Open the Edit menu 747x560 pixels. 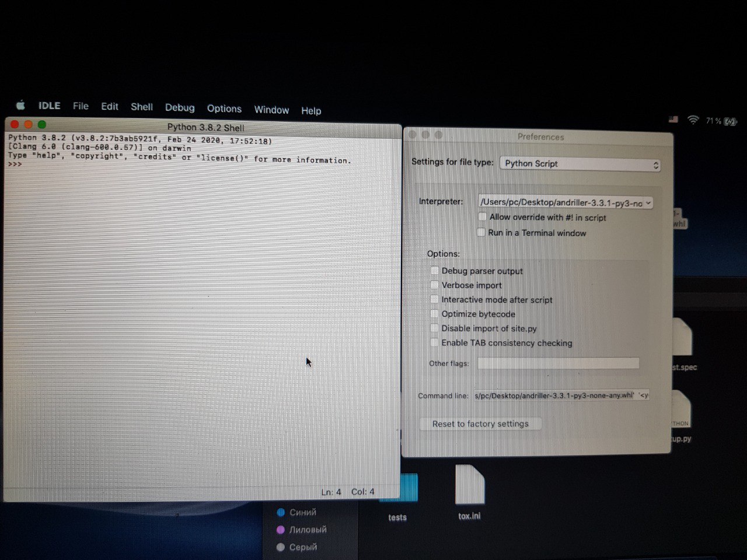(109, 107)
